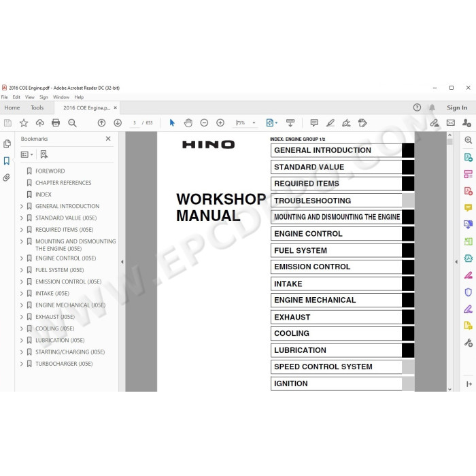Open the View menu
The width and height of the screenshot is (476, 476).
tap(30, 97)
